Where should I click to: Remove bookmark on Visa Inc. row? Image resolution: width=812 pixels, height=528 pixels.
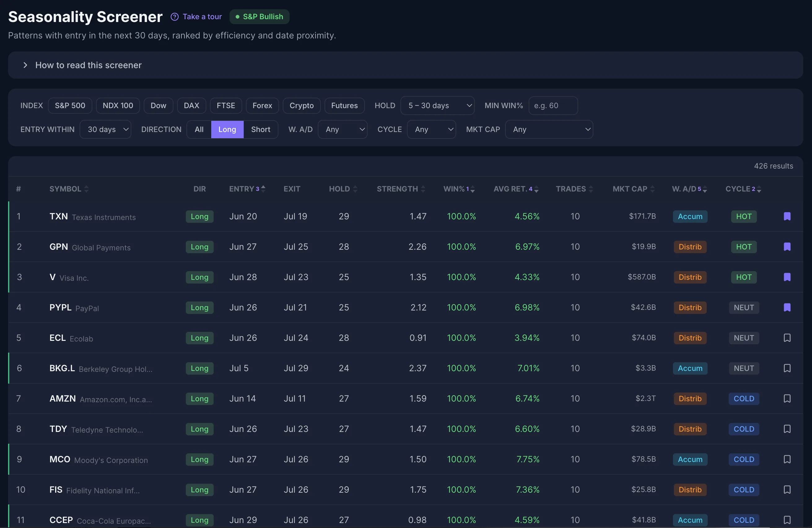[x=787, y=277]
